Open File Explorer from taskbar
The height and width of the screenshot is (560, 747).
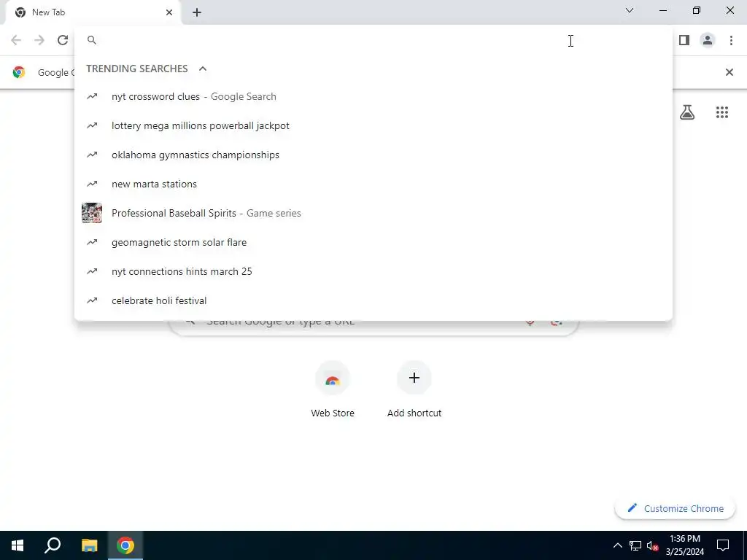pos(89,545)
